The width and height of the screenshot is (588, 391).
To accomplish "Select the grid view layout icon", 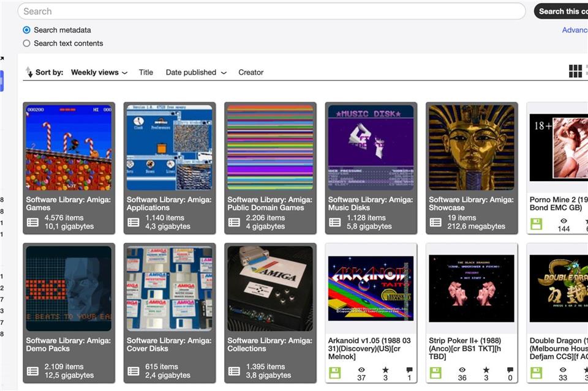I will tap(576, 71).
